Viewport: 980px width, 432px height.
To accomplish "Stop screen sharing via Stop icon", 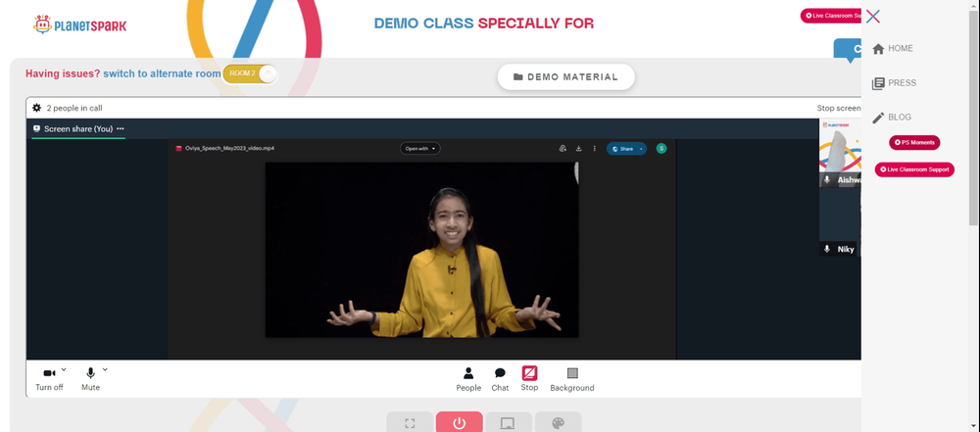I will (x=529, y=374).
